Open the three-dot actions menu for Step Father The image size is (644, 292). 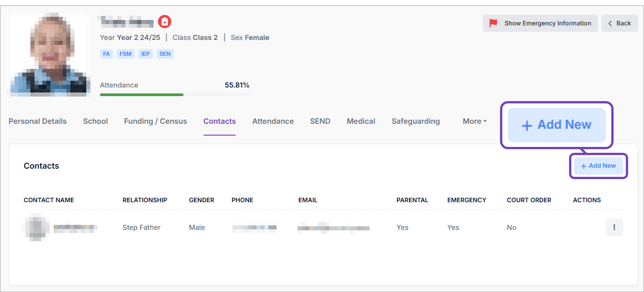click(x=614, y=227)
